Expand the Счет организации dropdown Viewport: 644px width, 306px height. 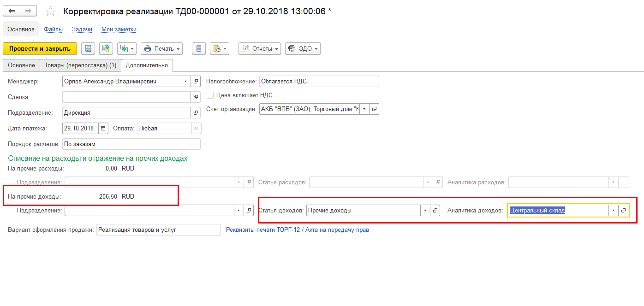[x=364, y=109]
